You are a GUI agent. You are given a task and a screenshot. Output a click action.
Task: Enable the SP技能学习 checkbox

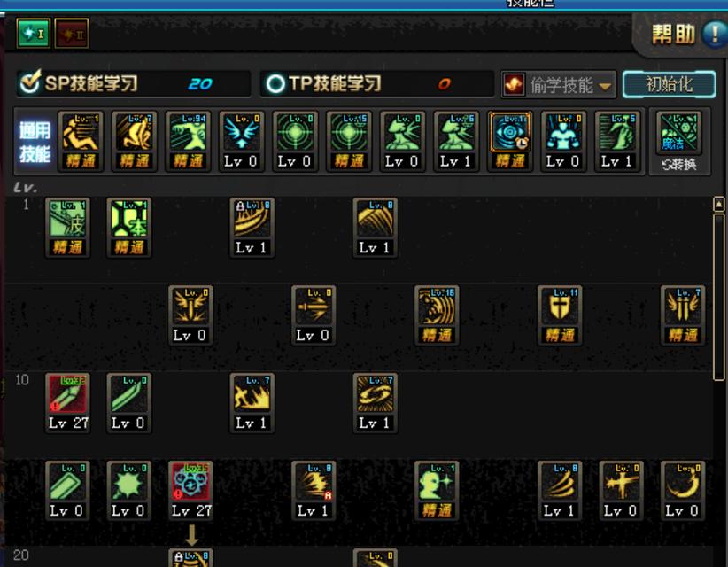(30, 82)
